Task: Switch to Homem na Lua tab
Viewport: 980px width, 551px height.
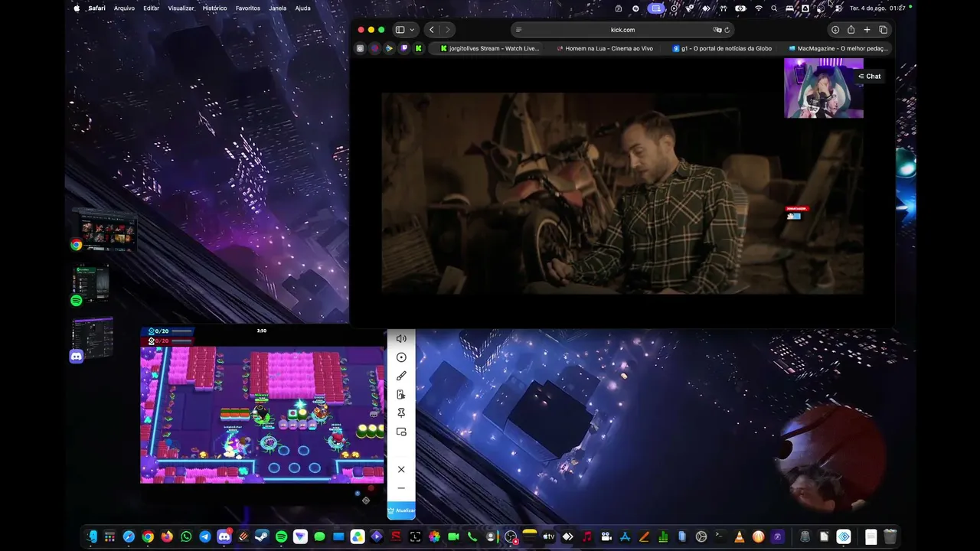Action: (604, 48)
